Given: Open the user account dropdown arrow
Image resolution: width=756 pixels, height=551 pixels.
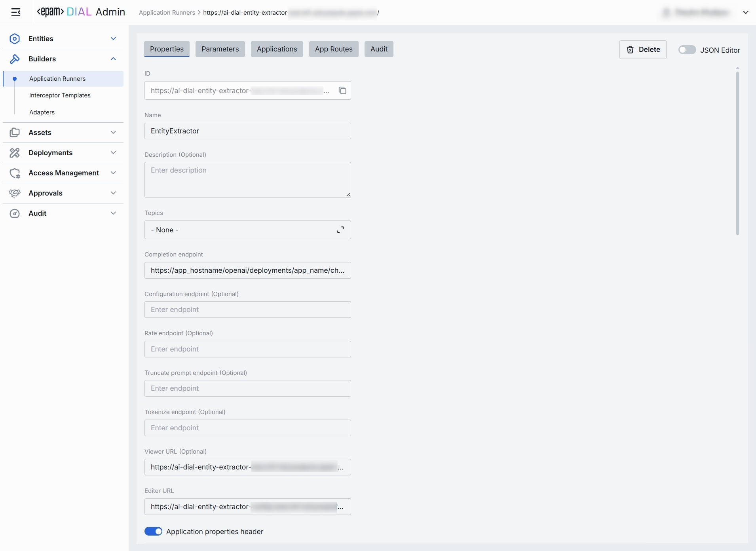Looking at the screenshot, I should tap(746, 13).
